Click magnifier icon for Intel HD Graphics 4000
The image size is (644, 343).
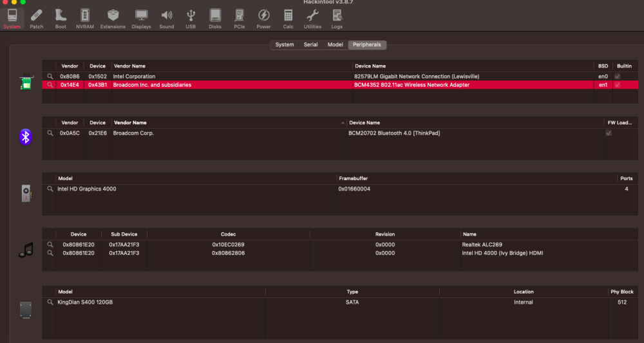pyautogui.click(x=50, y=189)
